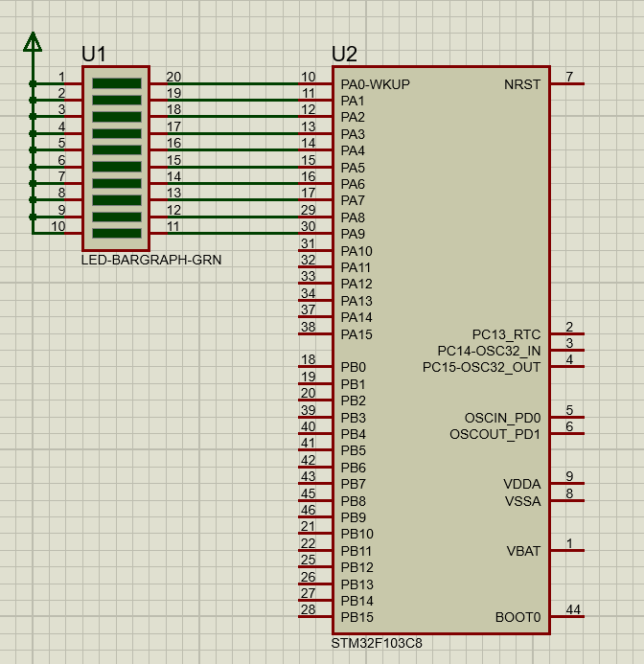Click the VDDA pin label
Viewport: 644px width, 664px height.
(522, 484)
